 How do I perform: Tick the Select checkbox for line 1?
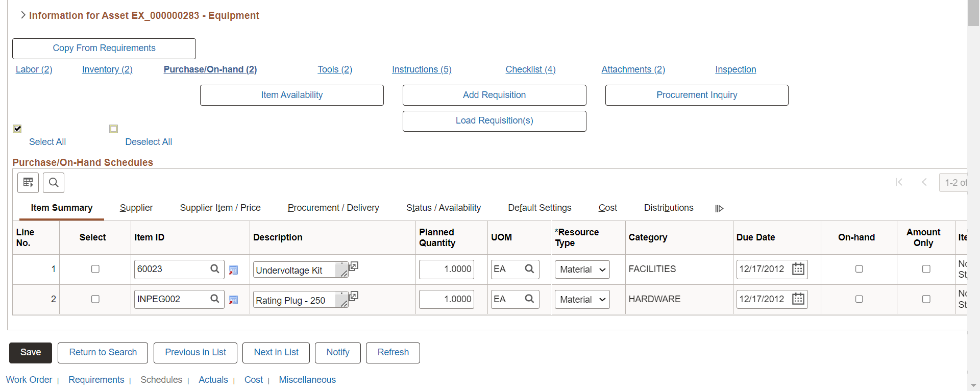(x=95, y=269)
